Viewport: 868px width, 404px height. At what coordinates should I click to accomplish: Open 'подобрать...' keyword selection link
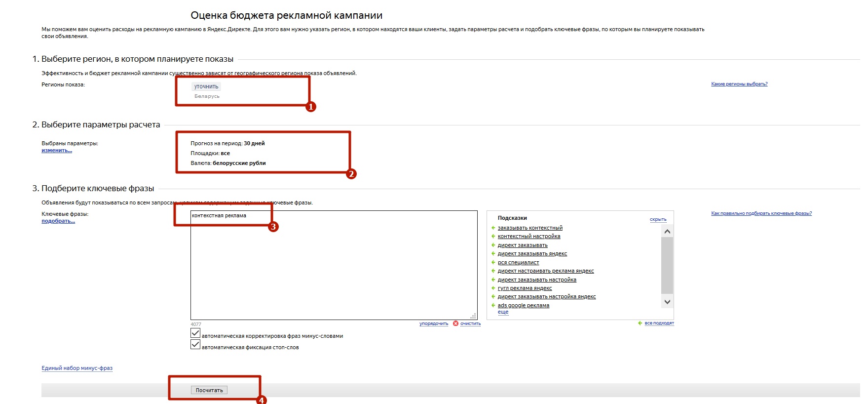click(x=58, y=221)
